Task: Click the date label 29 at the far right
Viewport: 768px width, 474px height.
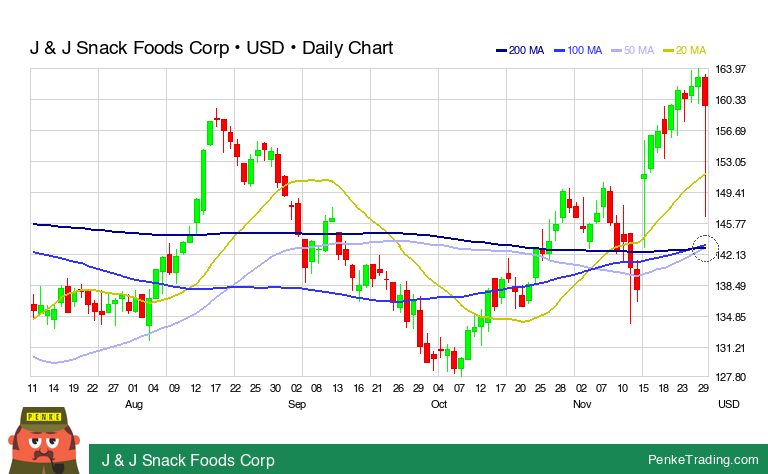Action: [x=703, y=388]
